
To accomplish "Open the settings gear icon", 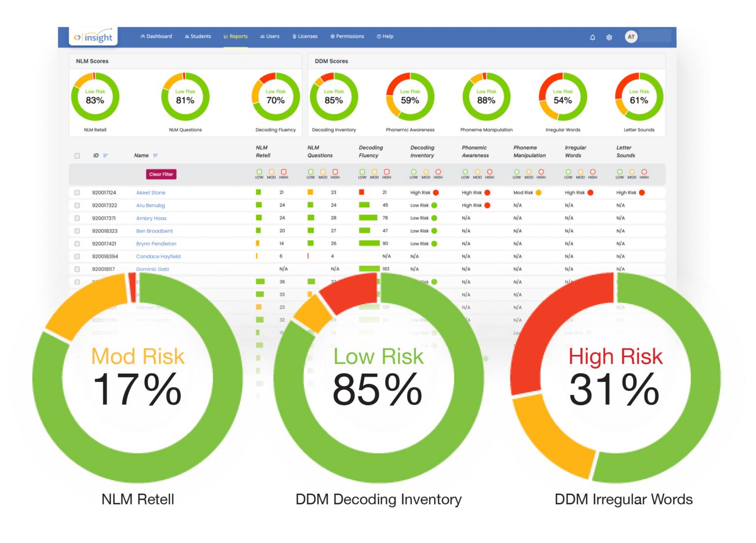I will pos(609,37).
